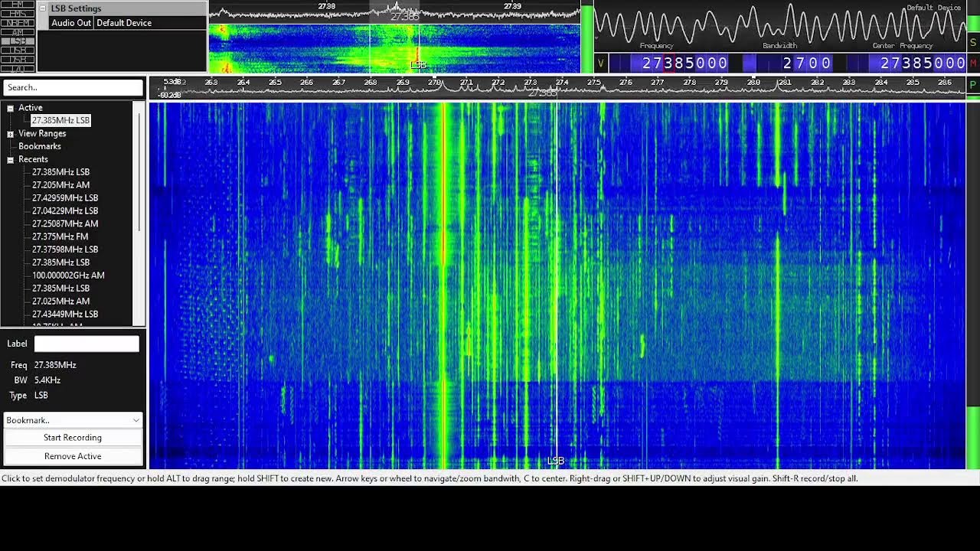Toggle the S solo button

point(973,41)
